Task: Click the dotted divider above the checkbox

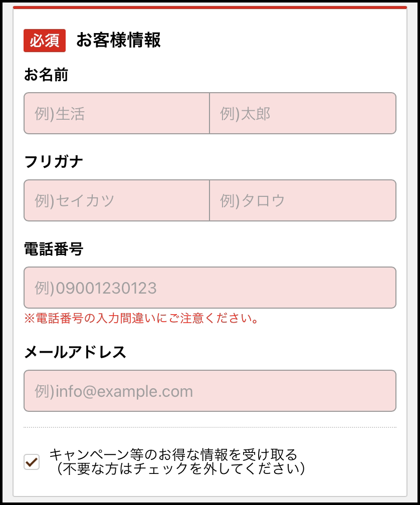Action: click(210, 427)
